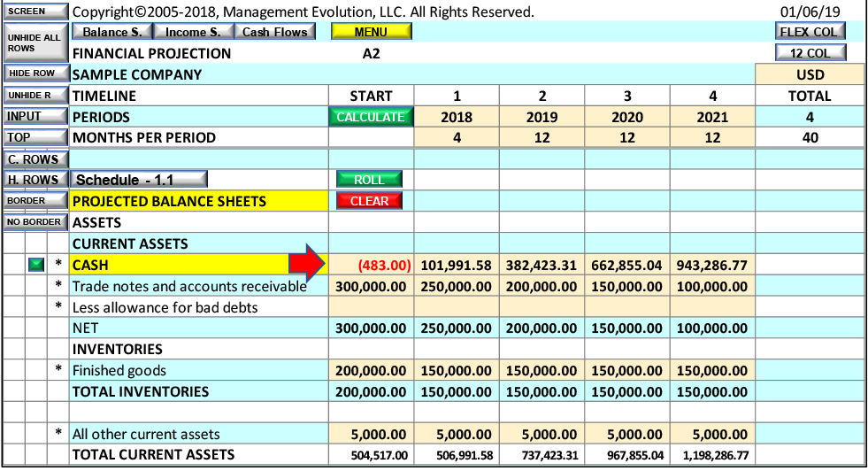Select the FINANCIAL PROJECTION title
The height and width of the screenshot is (471, 868).
click(x=151, y=54)
